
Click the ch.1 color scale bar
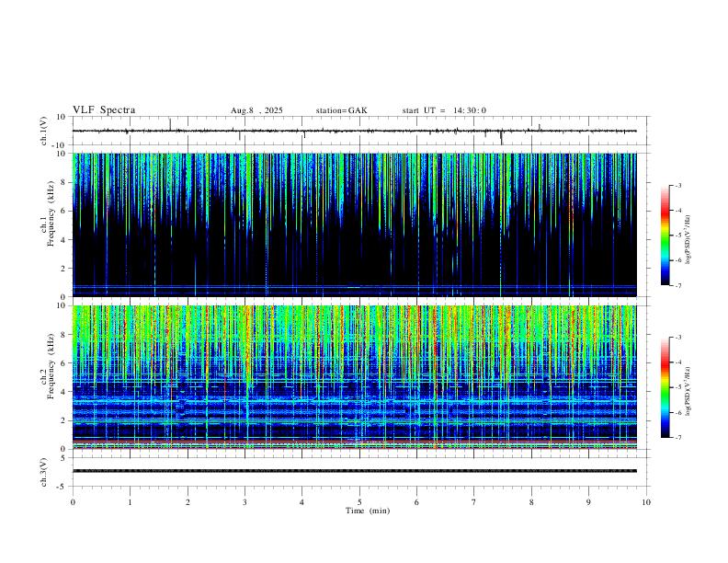tap(665, 236)
